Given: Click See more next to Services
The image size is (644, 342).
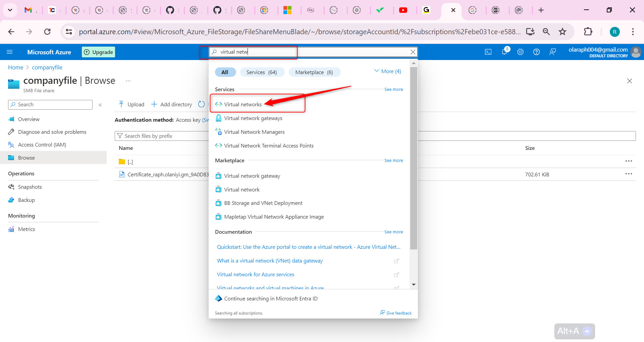Looking at the screenshot, I should 394,90.
